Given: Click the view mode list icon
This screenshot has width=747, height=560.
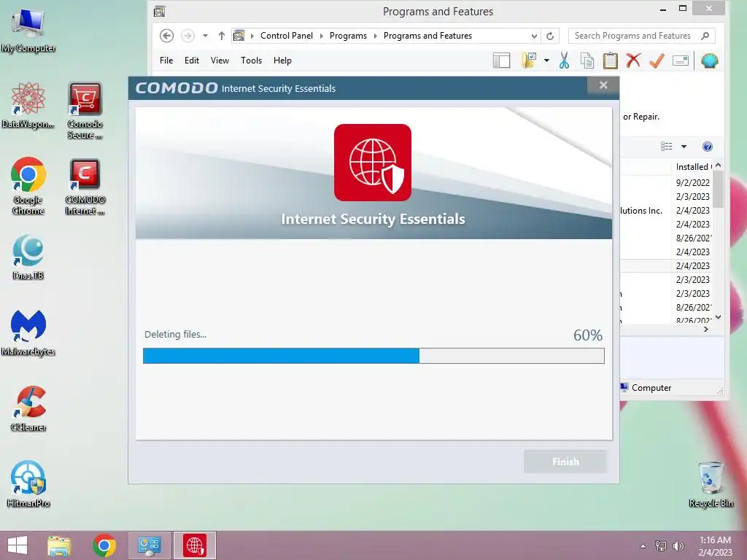Looking at the screenshot, I should click(667, 147).
